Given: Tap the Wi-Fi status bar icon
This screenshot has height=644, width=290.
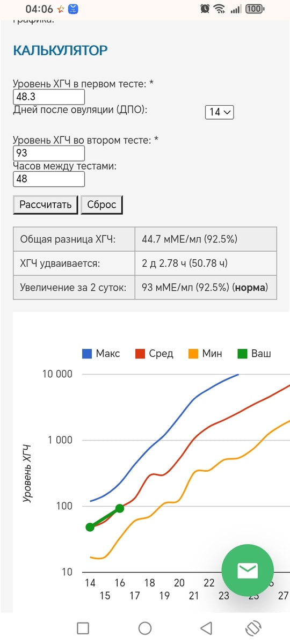Looking at the screenshot, I should pos(219,9).
